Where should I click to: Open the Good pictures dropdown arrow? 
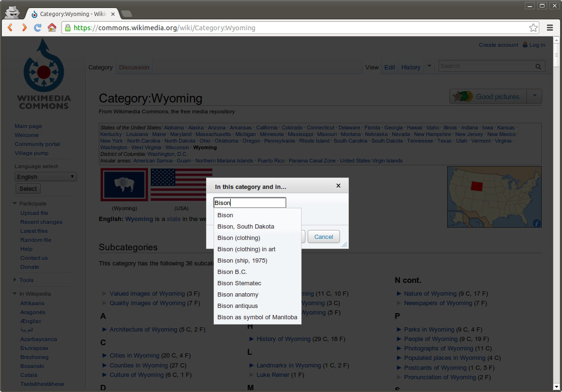pyautogui.click(x=535, y=96)
